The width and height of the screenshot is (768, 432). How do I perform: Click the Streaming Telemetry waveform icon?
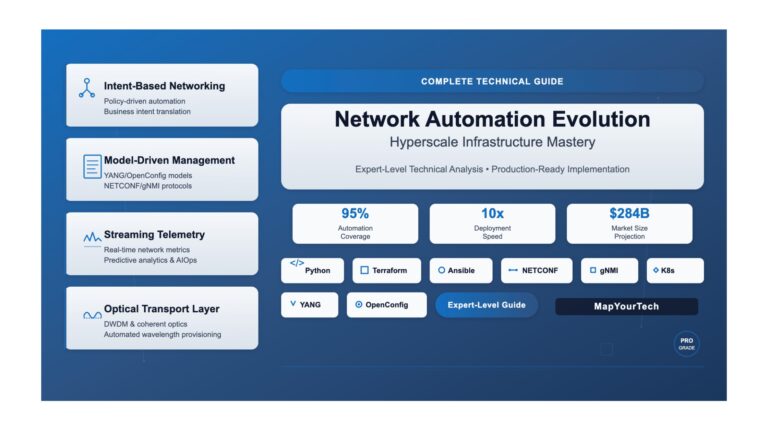tap(91, 238)
